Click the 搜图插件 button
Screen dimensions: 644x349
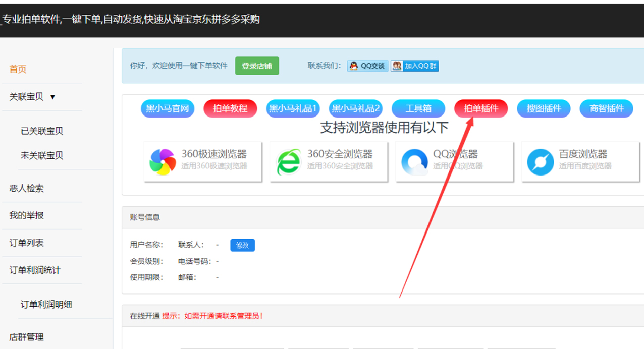pos(544,108)
